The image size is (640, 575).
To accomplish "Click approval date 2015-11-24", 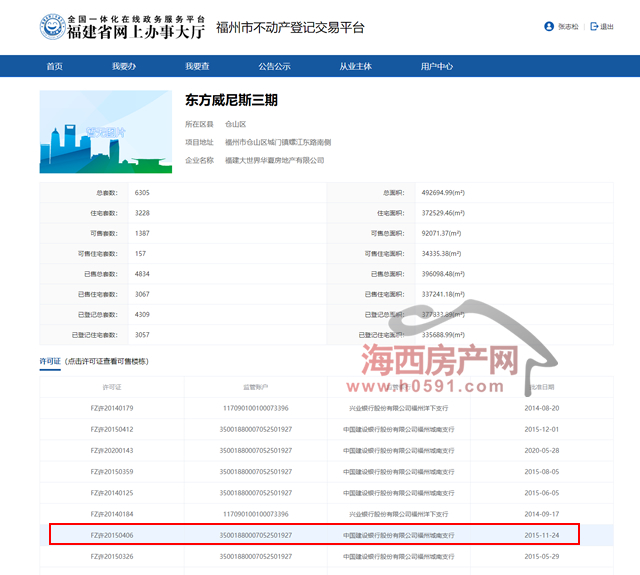I will point(542,535).
